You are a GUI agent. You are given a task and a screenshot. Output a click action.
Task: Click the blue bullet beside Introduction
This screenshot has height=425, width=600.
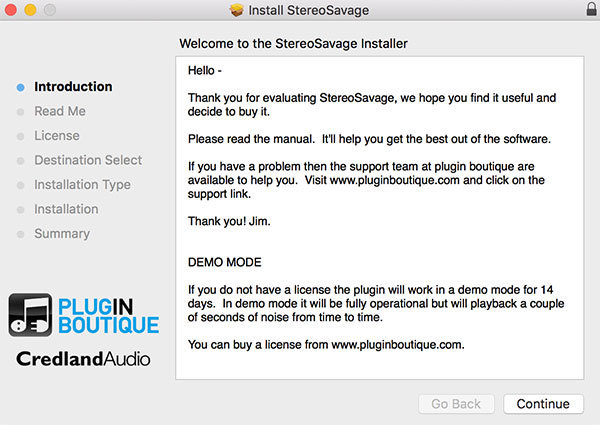coord(20,87)
